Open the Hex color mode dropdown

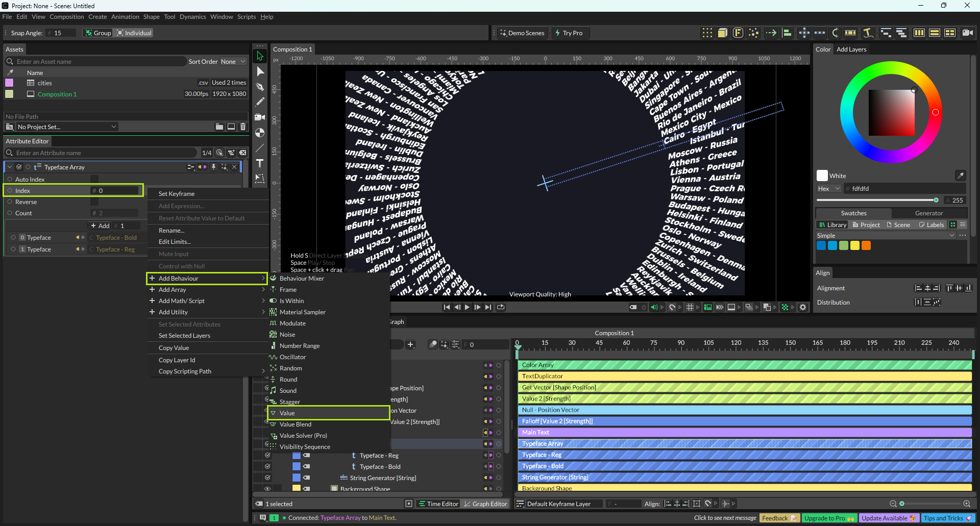829,189
